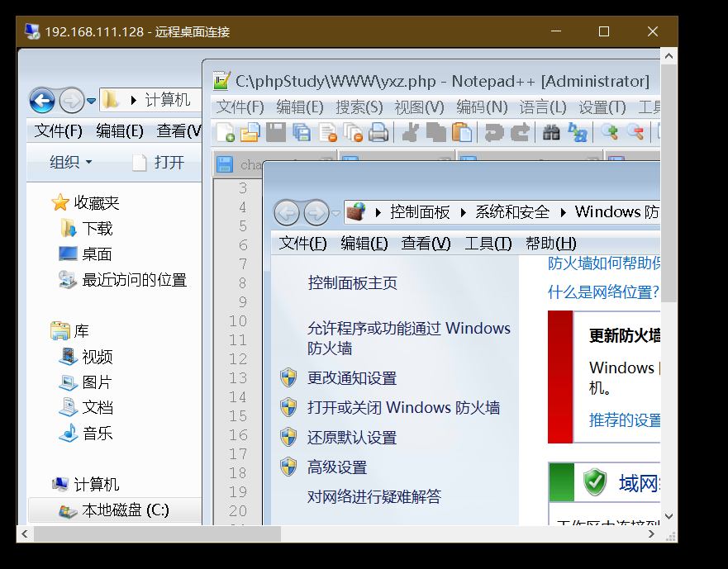The image size is (728, 569).
Task: Click the Close document icon in Notepad++ toolbar
Action: [328, 133]
